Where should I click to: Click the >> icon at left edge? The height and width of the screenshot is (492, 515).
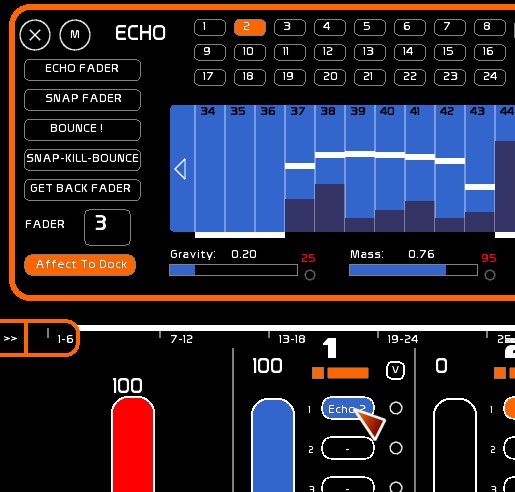click(x=10, y=339)
